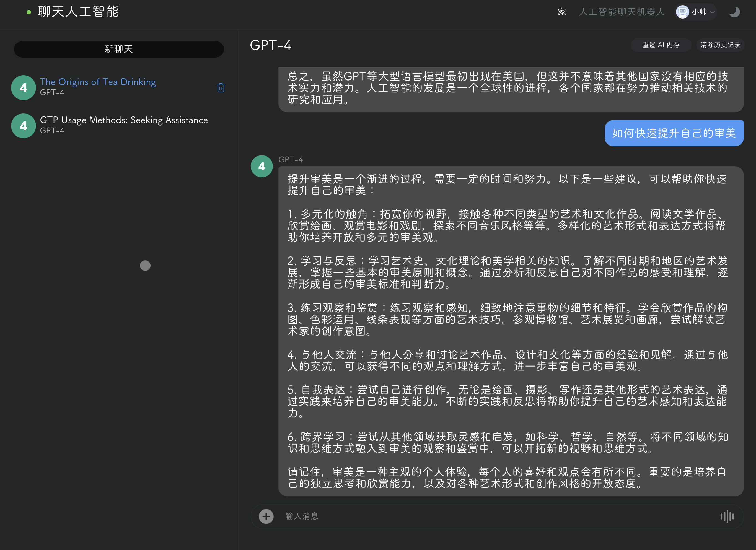756x550 pixels.
Task: Delete the Tea Drinking chat with trash icon
Action: point(221,88)
